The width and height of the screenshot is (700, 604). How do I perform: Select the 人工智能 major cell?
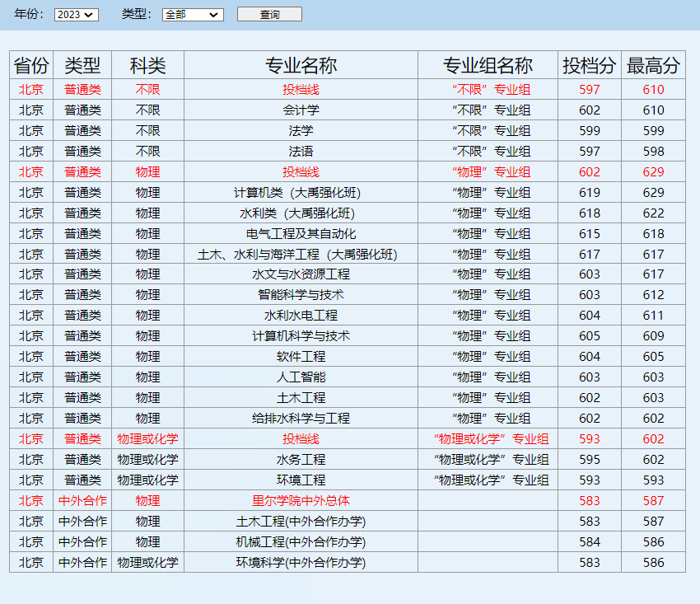[301, 377]
